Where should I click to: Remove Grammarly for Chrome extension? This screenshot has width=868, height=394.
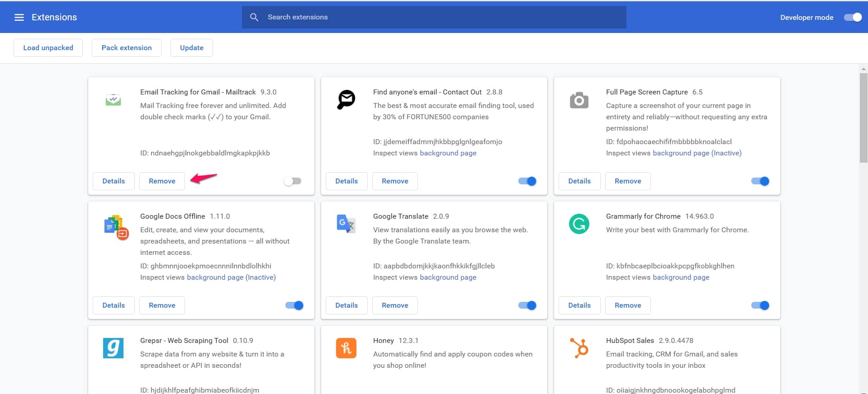[628, 305]
